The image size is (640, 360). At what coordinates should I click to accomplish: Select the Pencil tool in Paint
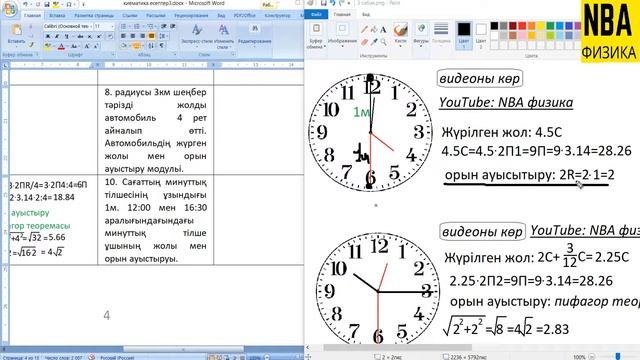364,29
